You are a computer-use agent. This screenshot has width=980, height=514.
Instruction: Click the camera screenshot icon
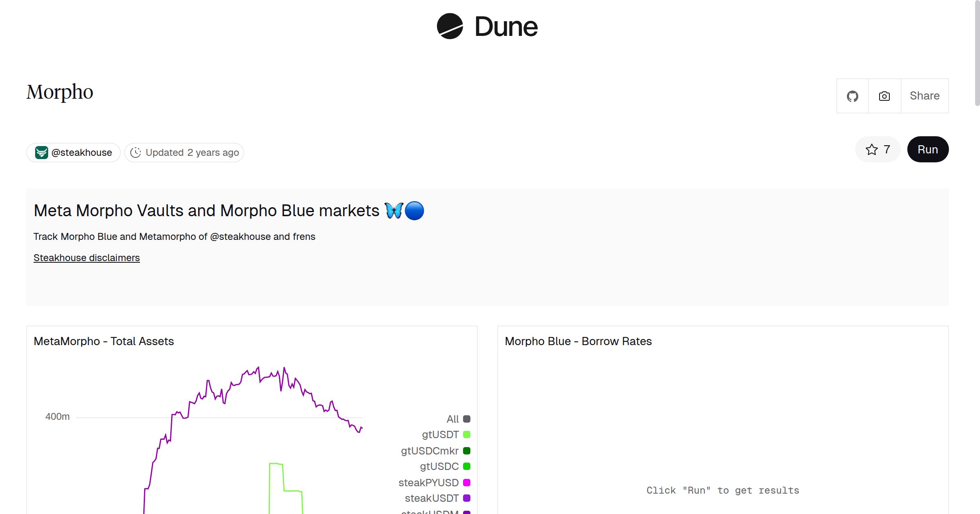[884, 96]
